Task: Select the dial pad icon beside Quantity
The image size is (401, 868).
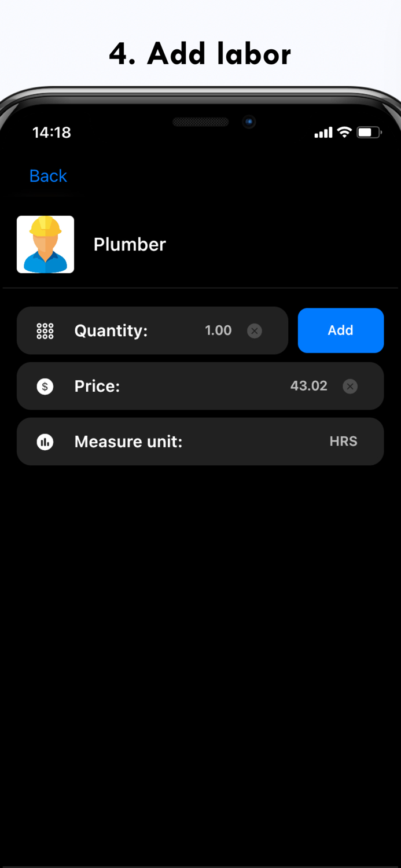Action: [45, 330]
